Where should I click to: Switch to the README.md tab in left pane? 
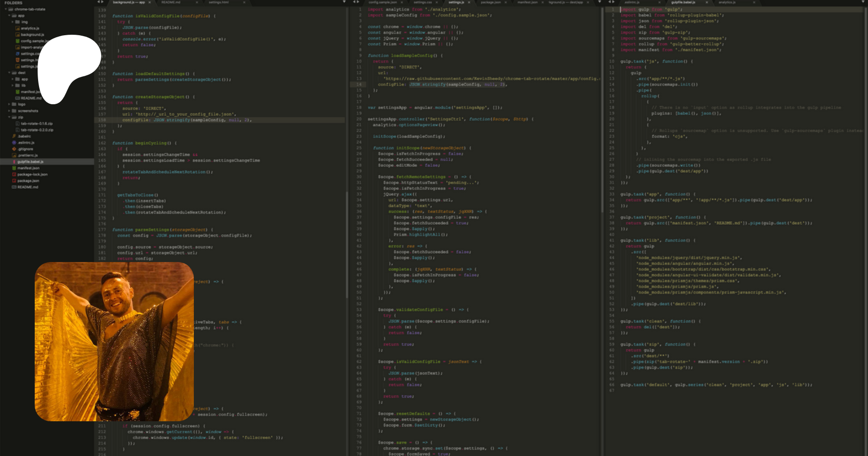[171, 2]
